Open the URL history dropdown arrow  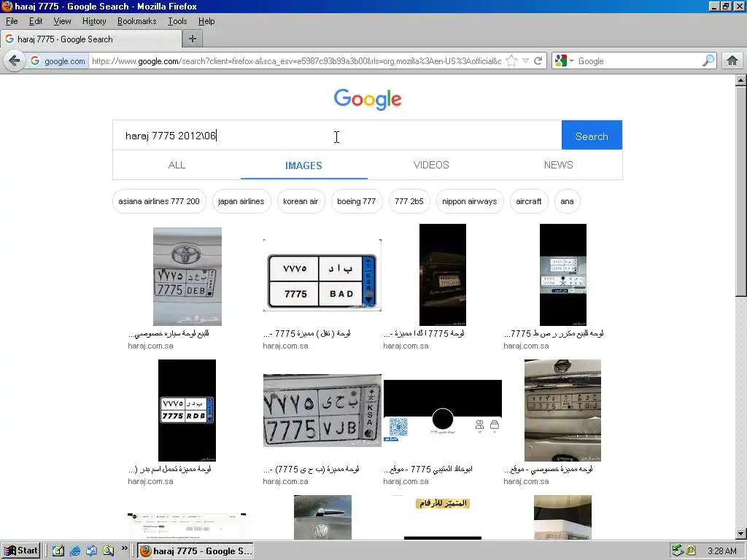pos(525,61)
